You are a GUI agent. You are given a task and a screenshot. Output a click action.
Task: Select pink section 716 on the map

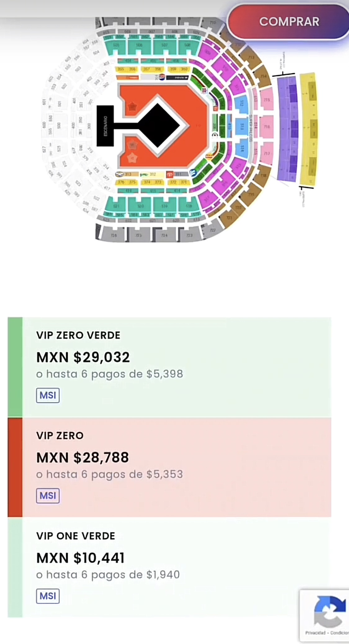tap(267, 126)
